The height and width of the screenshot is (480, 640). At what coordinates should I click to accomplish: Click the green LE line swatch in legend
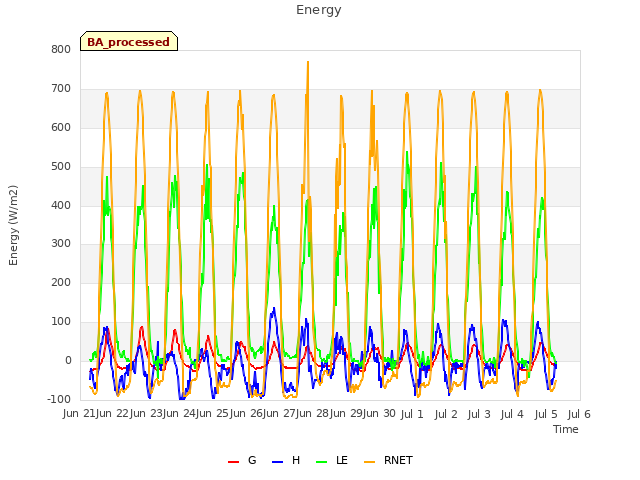(322, 462)
